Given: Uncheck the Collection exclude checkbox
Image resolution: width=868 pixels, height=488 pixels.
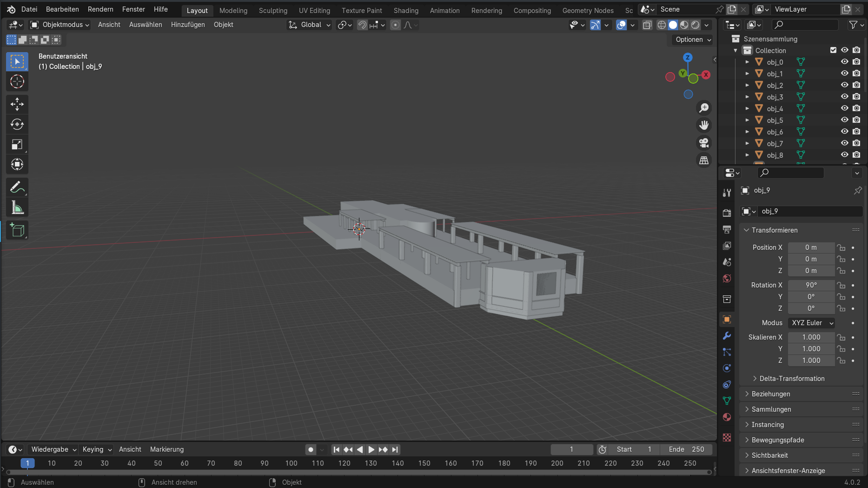Looking at the screenshot, I should coord(833,50).
